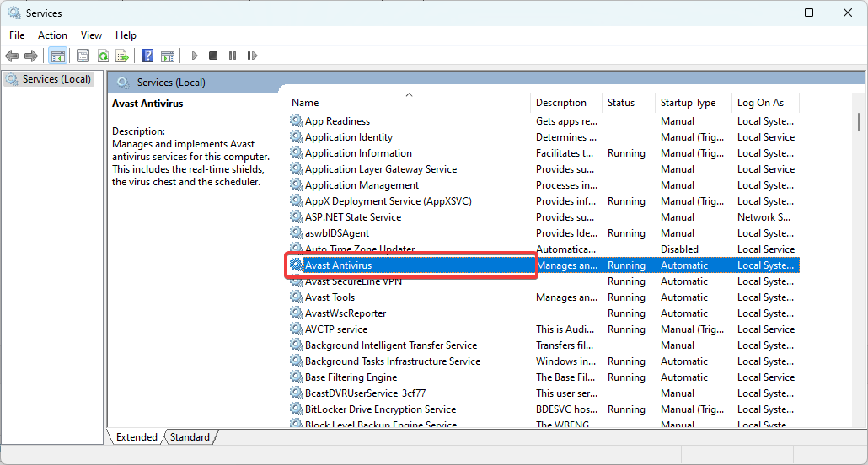Click the Forward arrow toolbar icon
868x465 pixels.
coord(31,56)
